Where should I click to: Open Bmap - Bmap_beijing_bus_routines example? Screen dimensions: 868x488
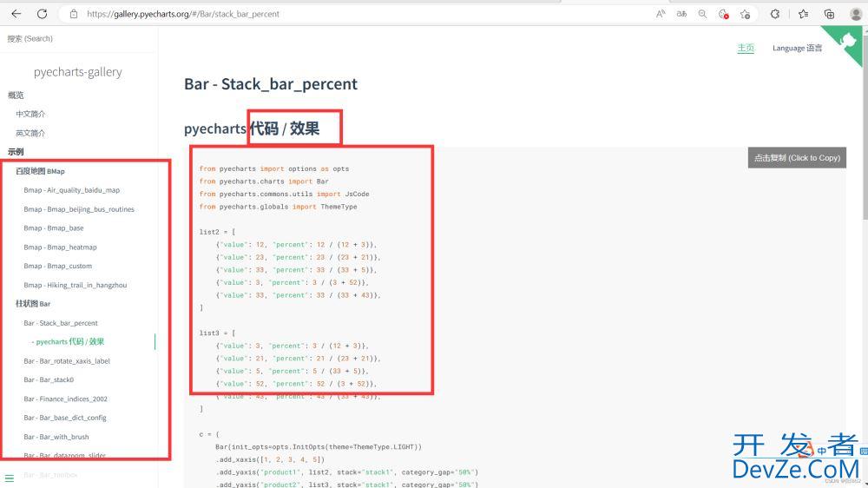79,209
